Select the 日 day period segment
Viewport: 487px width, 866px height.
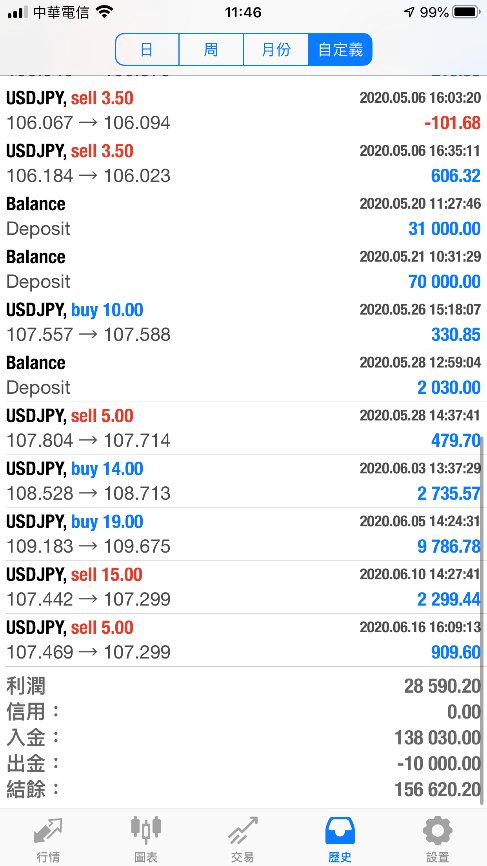tap(147, 50)
